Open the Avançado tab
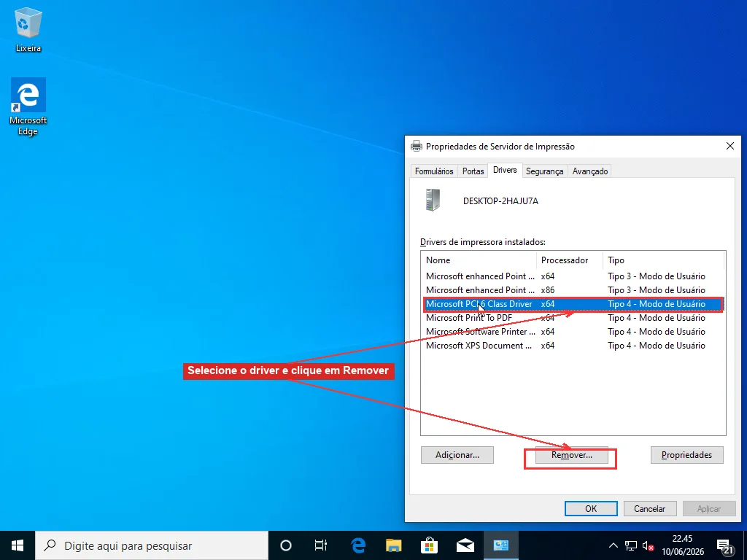This screenshot has height=560, width=747. point(589,171)
